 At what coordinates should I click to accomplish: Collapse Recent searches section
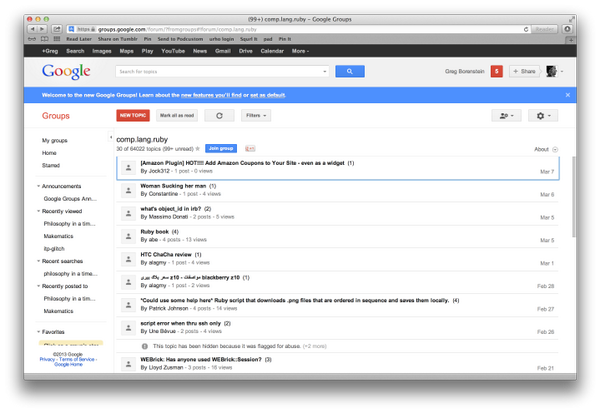[x=38, y=261]
